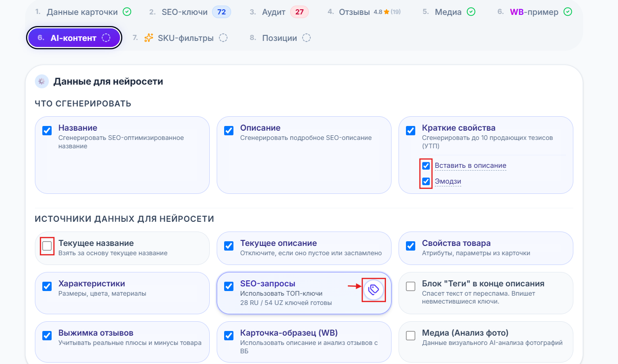Uncheck the SEO-запросы checkbox

point(229,286)
